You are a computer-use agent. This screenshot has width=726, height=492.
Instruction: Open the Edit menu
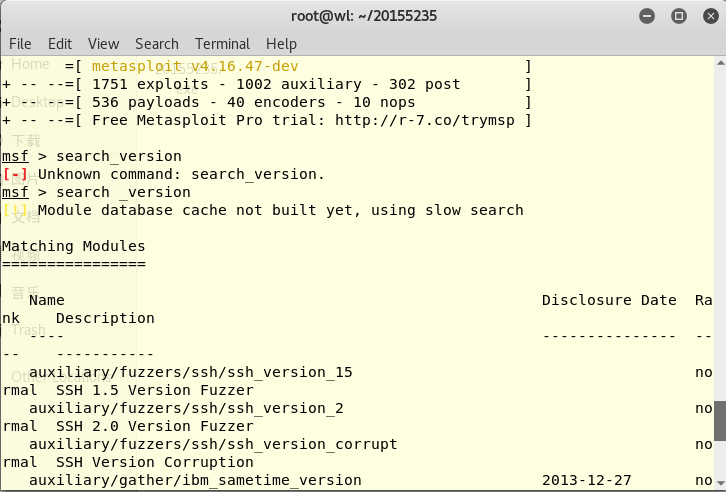click(x=60, y=44)
